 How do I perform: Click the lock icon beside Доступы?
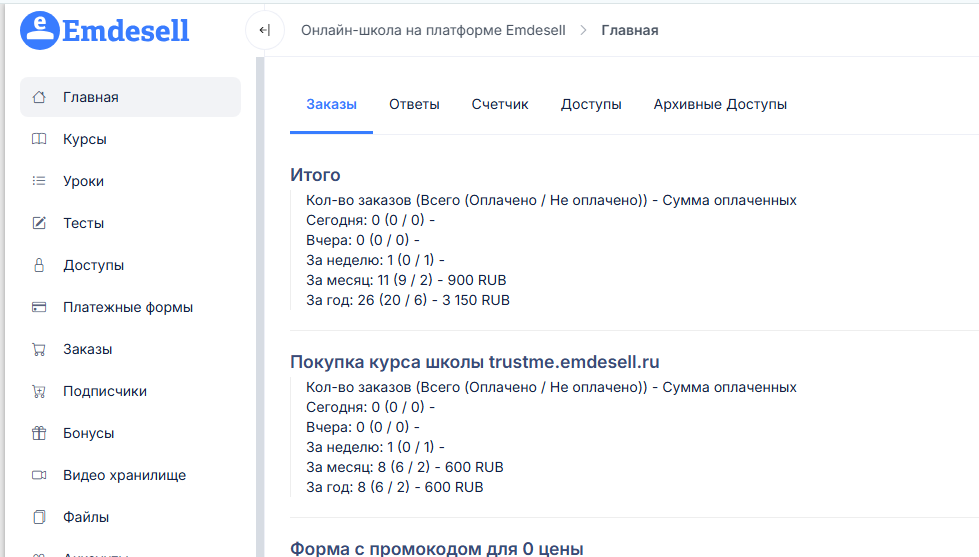[39, 265]
